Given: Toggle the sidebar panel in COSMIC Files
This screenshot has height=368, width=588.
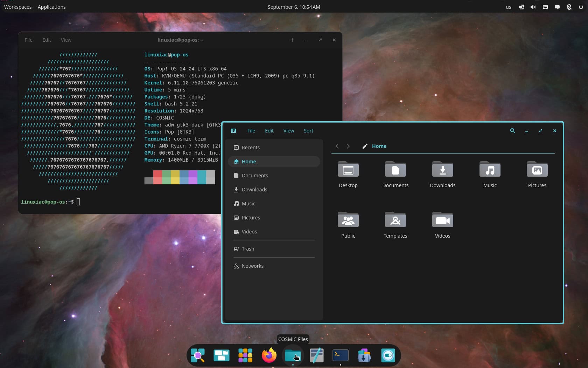Looking at the screenshot, I should (233, 131).
